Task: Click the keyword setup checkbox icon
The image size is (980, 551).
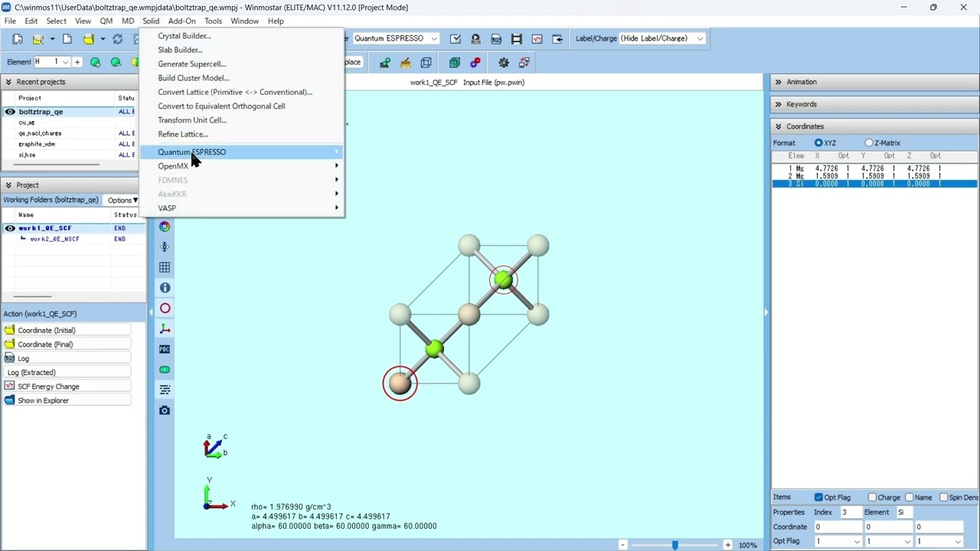Action: coord(456,39)
